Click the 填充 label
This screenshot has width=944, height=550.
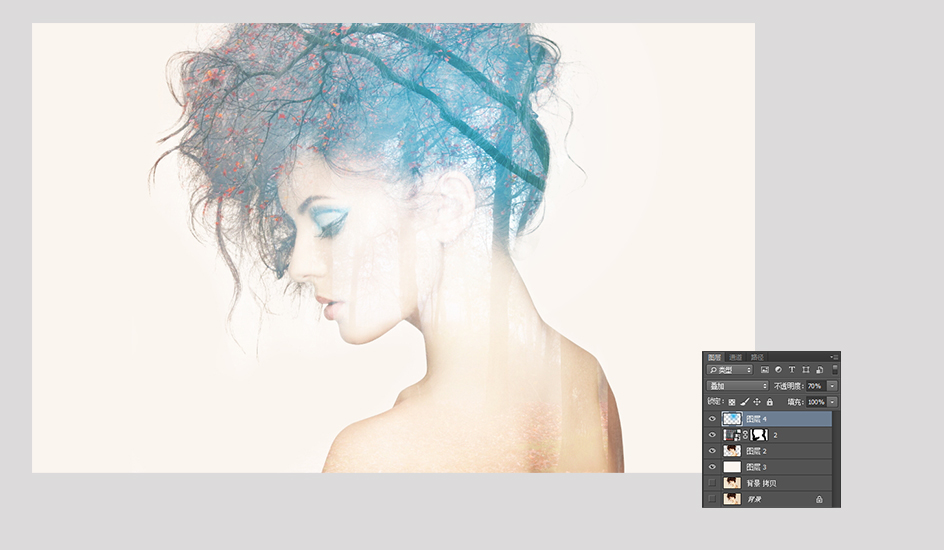[795, 402]
